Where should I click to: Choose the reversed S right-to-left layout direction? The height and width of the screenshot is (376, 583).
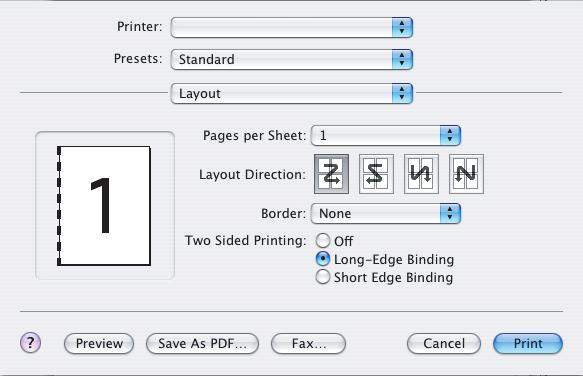tap(376, 174)
